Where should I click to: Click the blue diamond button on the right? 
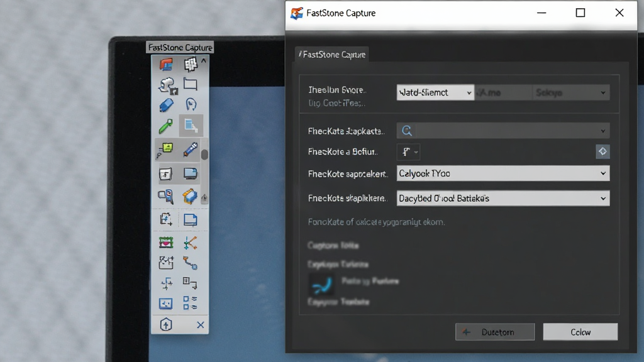tap(602, 151)
